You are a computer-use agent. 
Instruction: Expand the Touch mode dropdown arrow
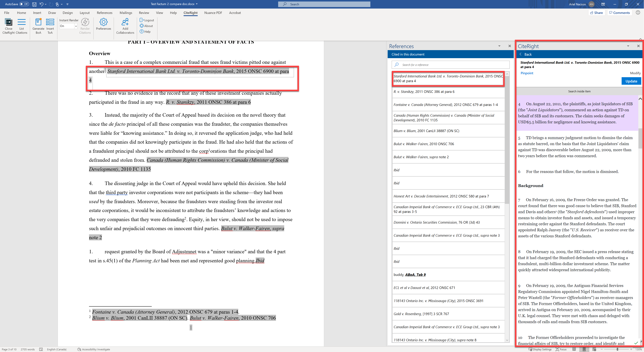62,4
